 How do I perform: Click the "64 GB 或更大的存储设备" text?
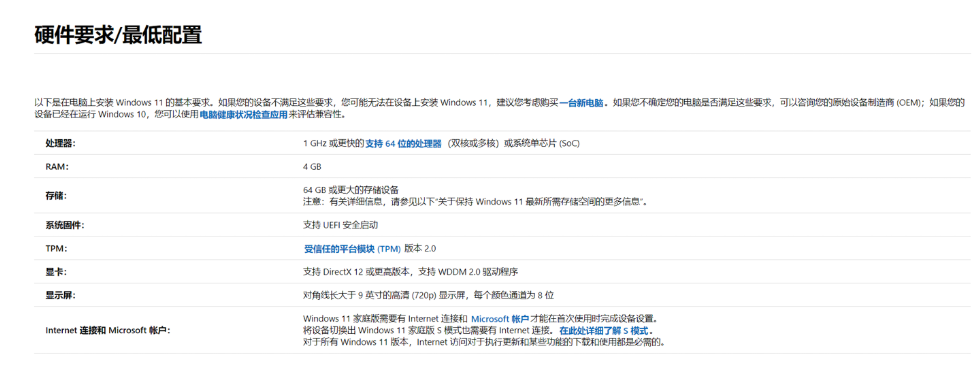pos(351,190)
